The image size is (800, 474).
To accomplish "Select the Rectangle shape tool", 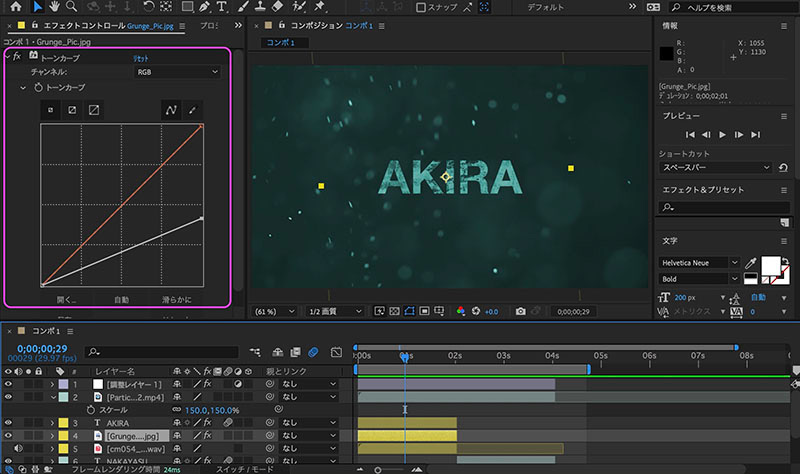I will point(187,7).
